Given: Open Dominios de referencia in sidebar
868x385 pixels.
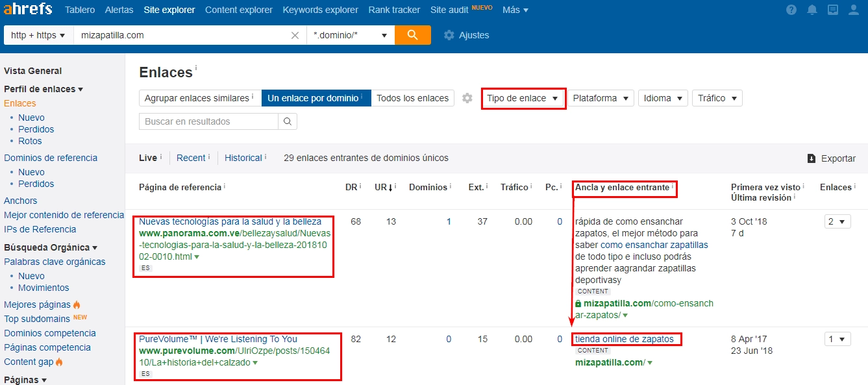Looking at the screenshot, I should click(51, 158).
